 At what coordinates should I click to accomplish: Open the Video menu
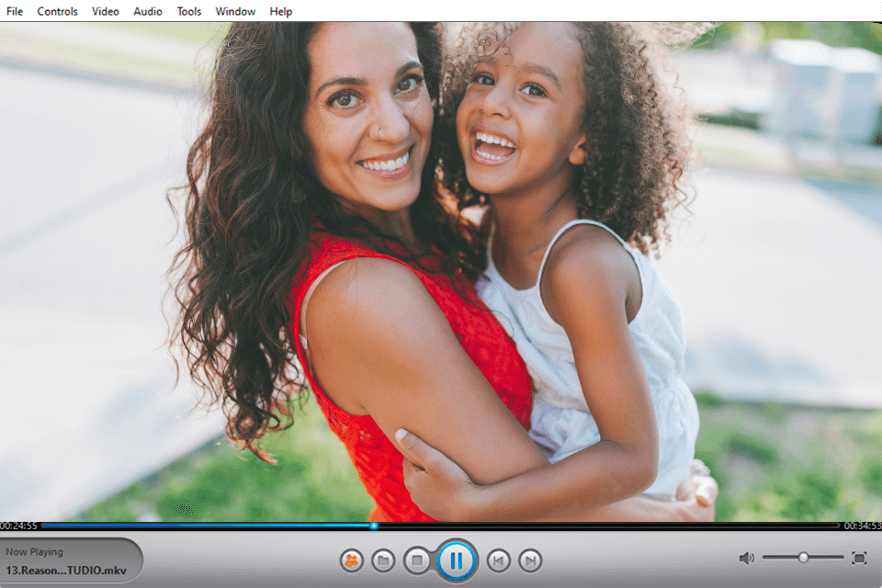[x=104, y=11]
